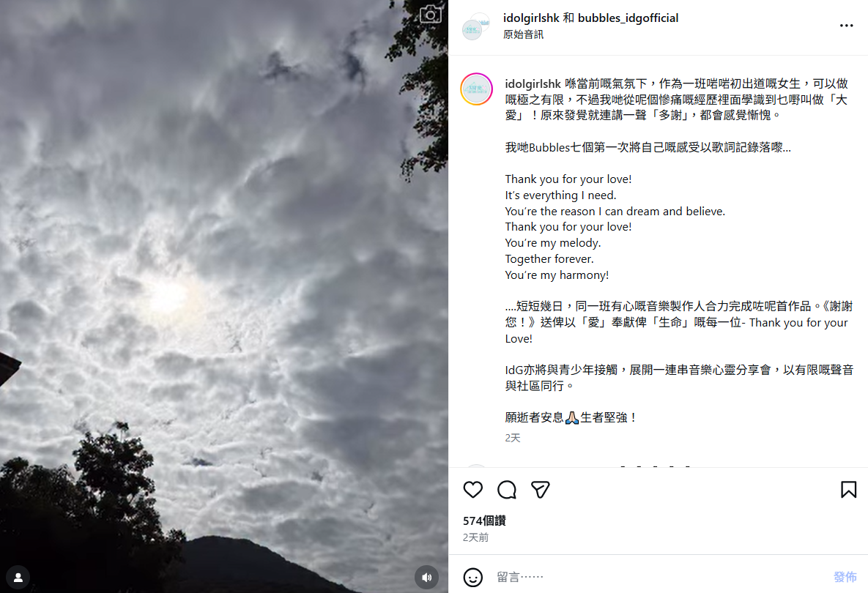Focus the 留言 comment input field
The width and height of the screenshot is (868, 593).
tap(659, 577)
